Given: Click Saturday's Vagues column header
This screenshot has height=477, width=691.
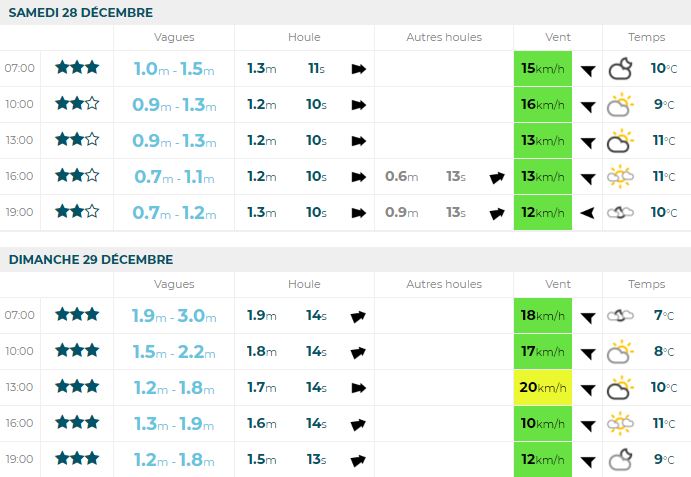Looking at the screenshot, I should 174,37.
